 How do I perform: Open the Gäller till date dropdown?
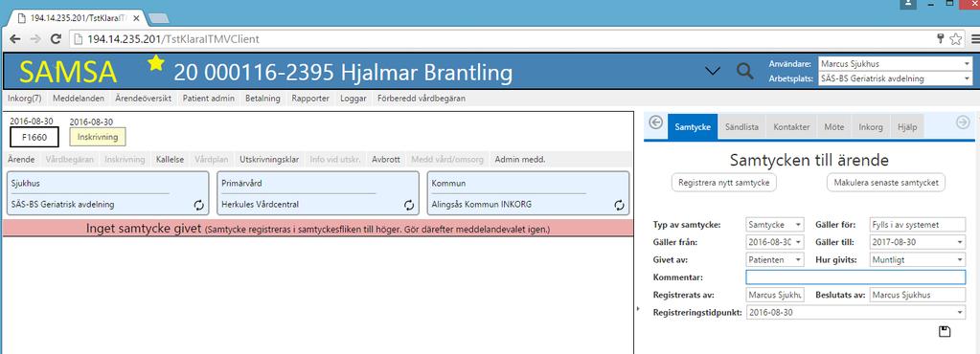point(960,242)
